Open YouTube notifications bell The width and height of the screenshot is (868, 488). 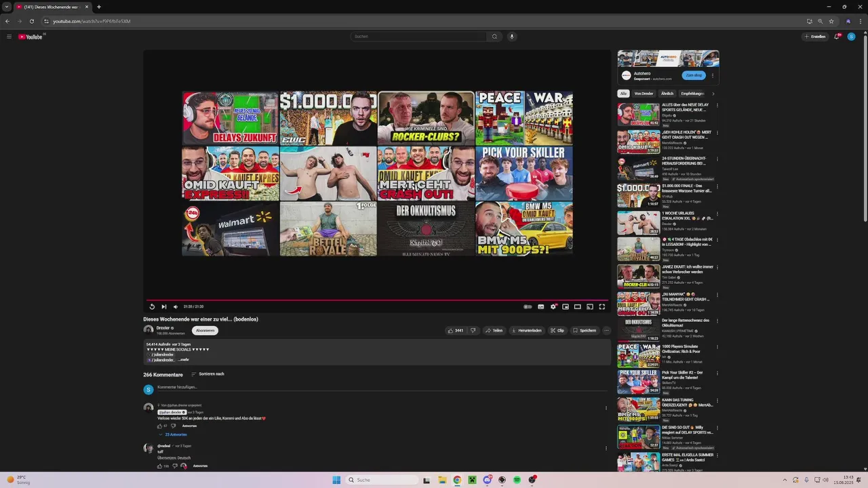(x=837, y=37)
